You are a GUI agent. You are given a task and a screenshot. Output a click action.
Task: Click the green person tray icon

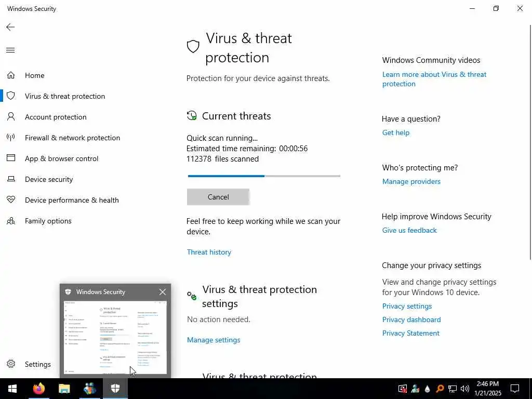[x=415, y=389]
